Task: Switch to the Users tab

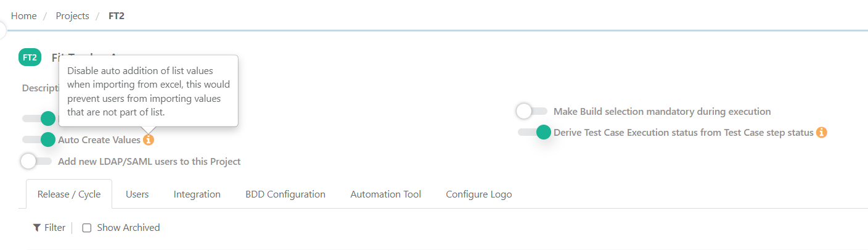Action: (137, 194)
